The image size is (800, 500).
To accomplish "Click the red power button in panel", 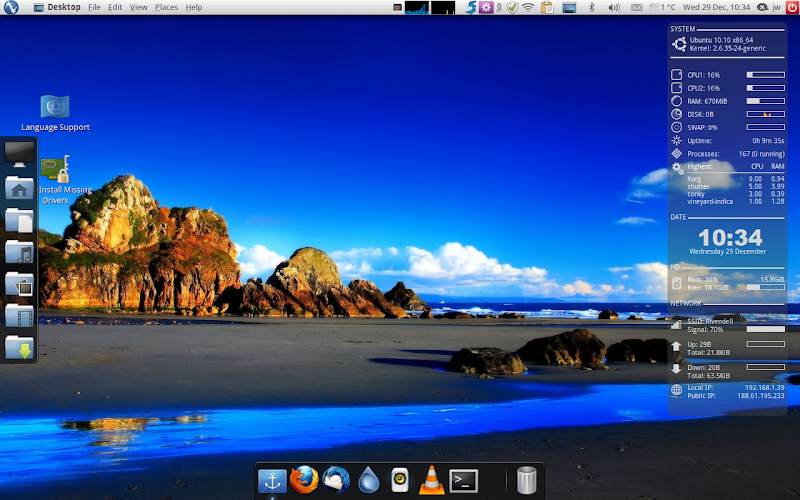I will coord(791,7).
